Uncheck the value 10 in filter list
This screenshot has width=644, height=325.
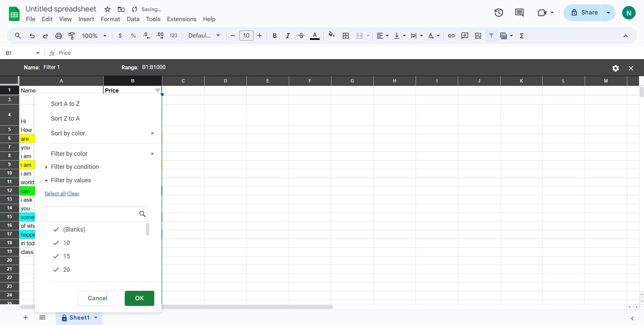[x=56, y=243]
